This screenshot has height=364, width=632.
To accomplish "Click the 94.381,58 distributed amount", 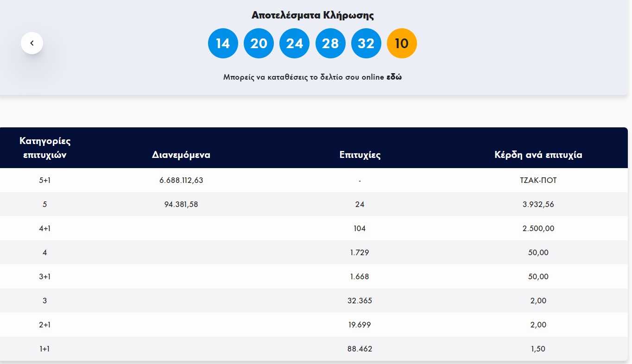I will (181, 204).
